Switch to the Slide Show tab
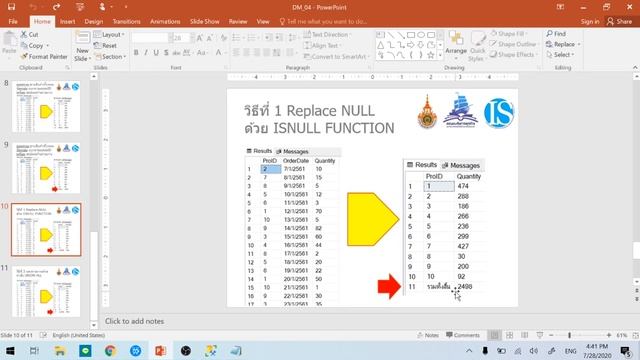The height and width of the screenshot is (360, 640). pyautogui.click(x=204, y=21)
